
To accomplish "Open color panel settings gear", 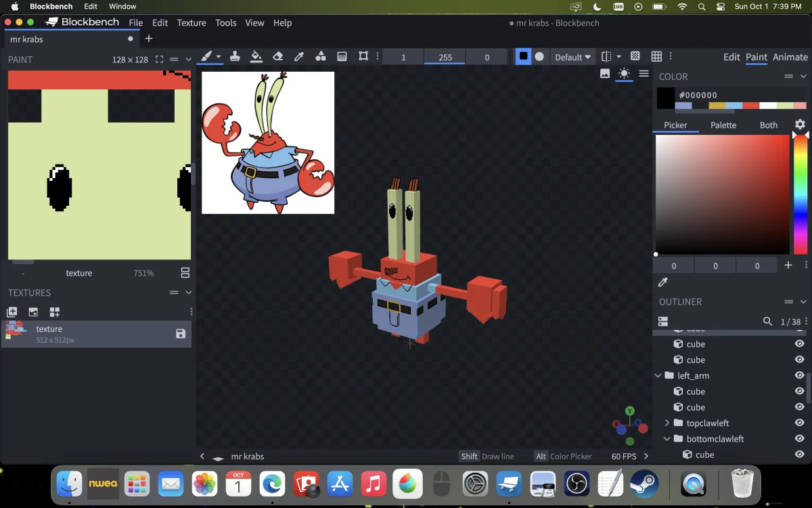I will [800, 125].
